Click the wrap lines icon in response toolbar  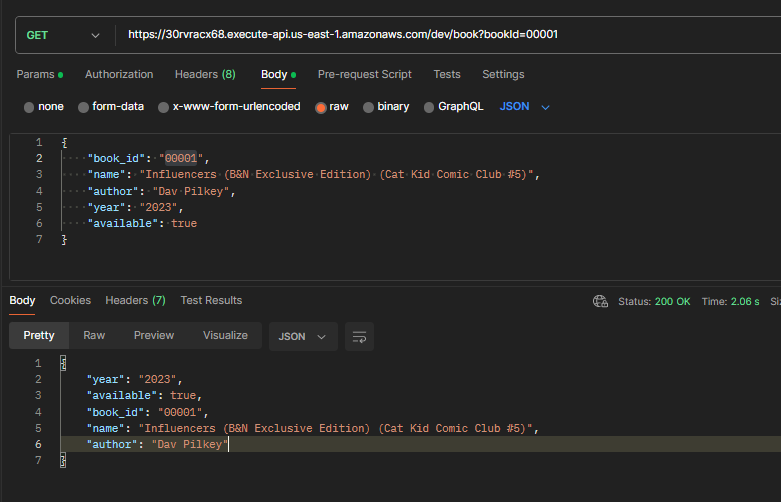click(359, 336)
